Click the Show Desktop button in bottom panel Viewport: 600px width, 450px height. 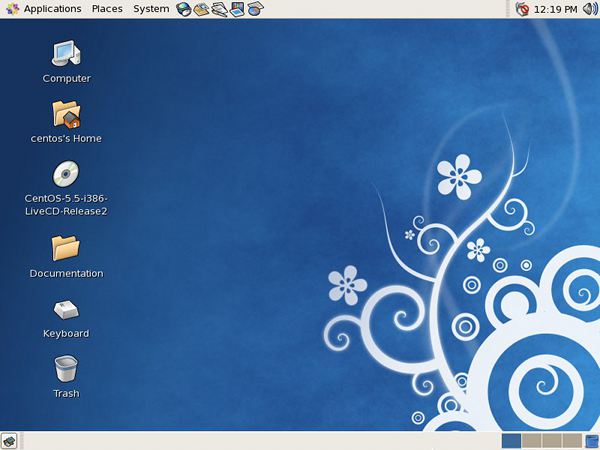click(x=9, y=441)
